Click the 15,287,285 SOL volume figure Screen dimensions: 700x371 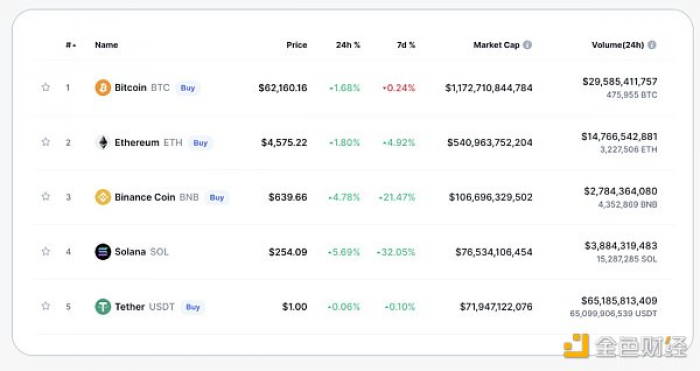[x=627, y=259]
